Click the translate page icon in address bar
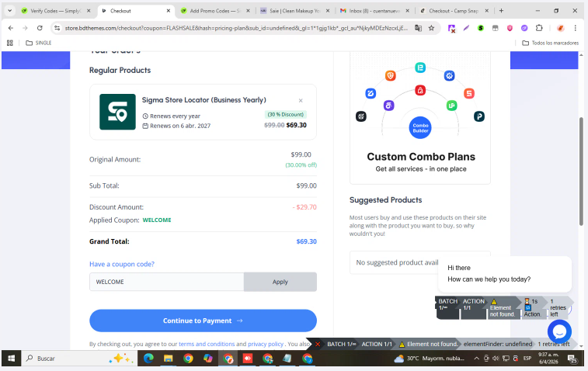The height and width of the screenshot is (371, 588). click(x=418, y=27)
